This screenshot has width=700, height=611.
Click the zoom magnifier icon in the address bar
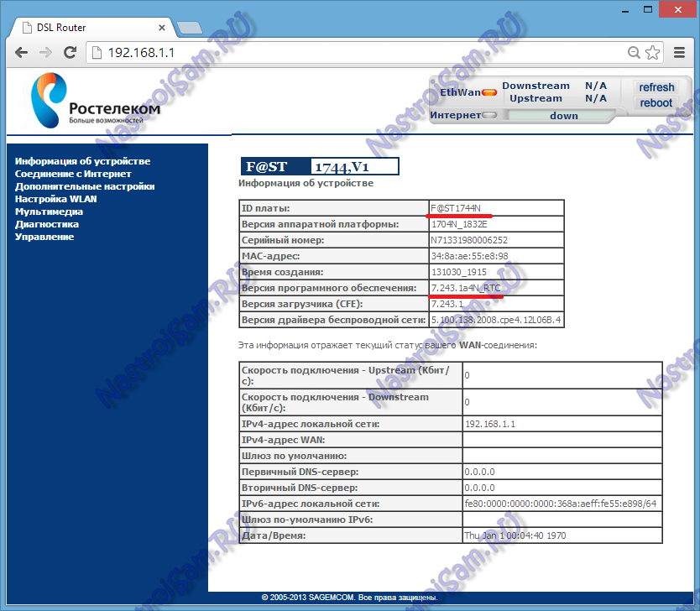point(634,53)
